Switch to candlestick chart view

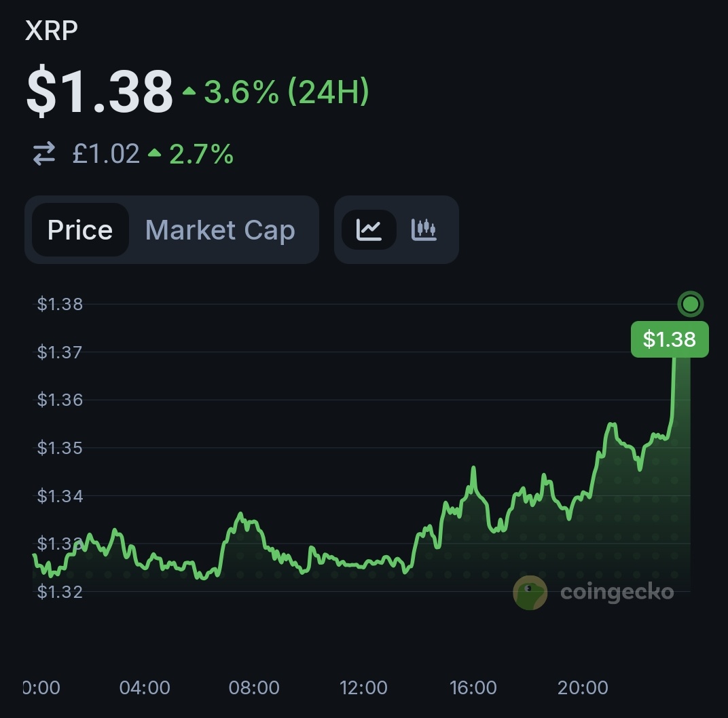pos(424,229)
